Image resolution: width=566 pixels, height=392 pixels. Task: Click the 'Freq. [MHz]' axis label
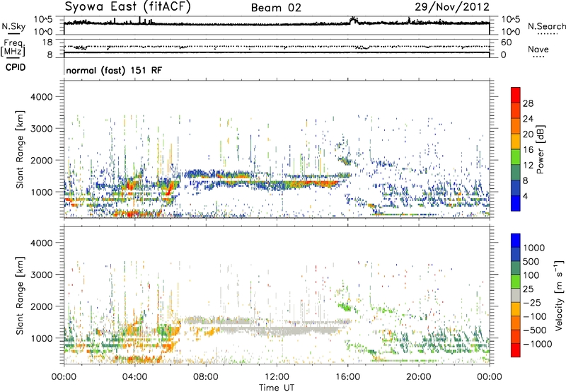coord(13,48)
